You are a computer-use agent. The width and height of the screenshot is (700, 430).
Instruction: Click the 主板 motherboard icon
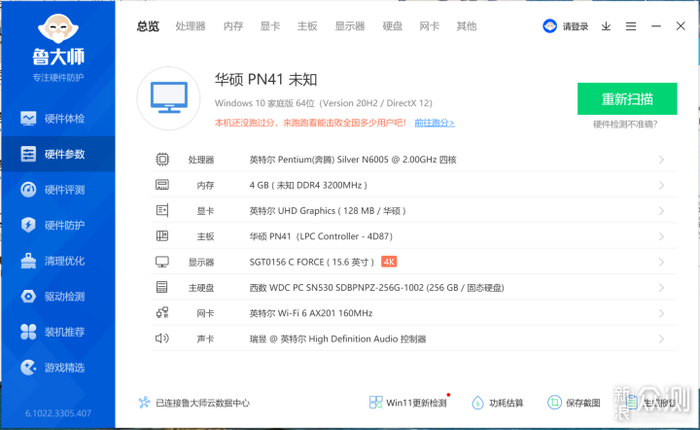click(162, 236)
